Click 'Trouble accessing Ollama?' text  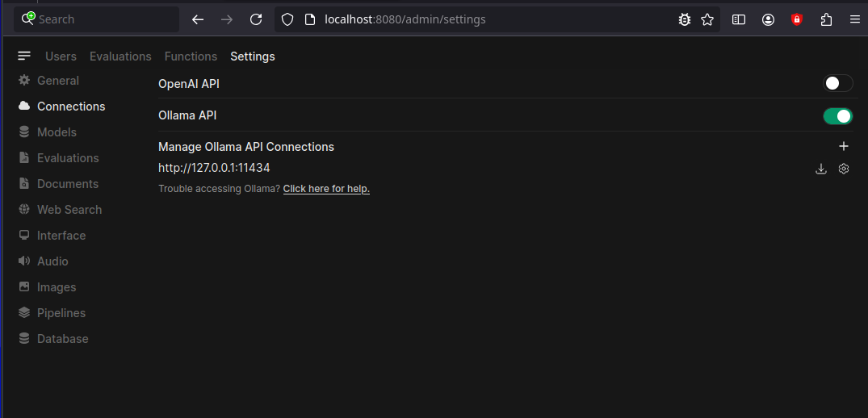pos(219,189)
